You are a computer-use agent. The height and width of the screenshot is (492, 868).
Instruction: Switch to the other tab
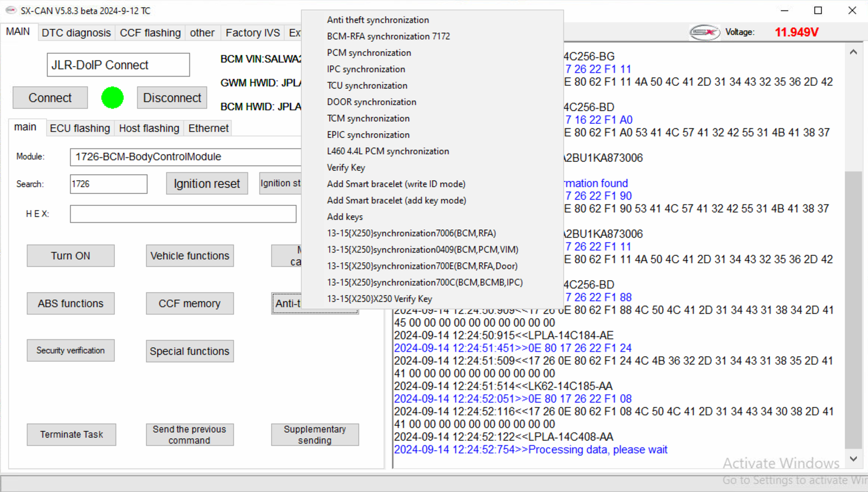pyautogui.click(x=202, y=33)
